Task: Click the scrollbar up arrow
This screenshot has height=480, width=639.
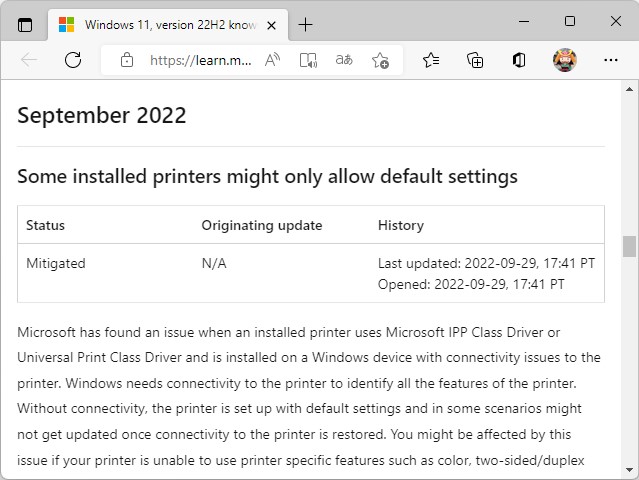Action: pyautogui.click(x=629, y=89)
